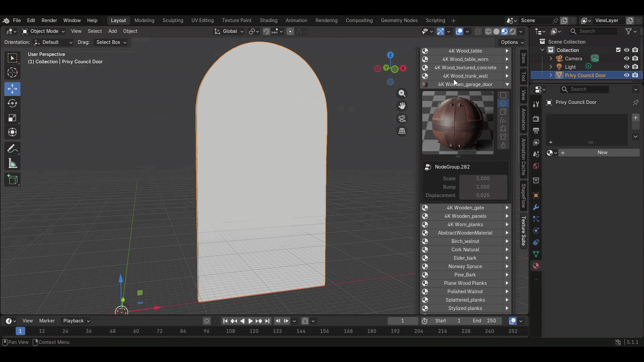This screenshot has height=362, width=644.
Task: Click the Bump value field 1.000
Action: click(482, 187)
